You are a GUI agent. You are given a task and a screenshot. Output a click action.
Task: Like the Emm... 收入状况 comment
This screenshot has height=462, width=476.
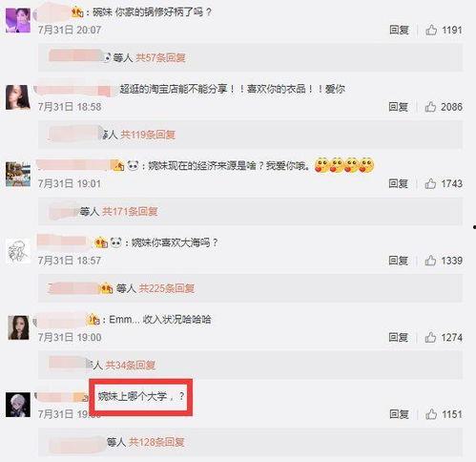pyautogui.click(x=430, y=337)
